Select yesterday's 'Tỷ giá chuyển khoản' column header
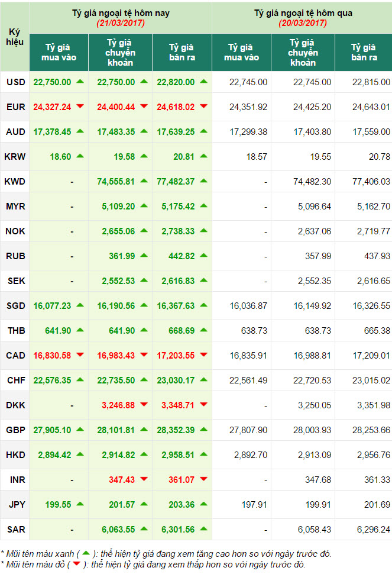This screenshot has height=574, width=392. [x=303, y=52]
